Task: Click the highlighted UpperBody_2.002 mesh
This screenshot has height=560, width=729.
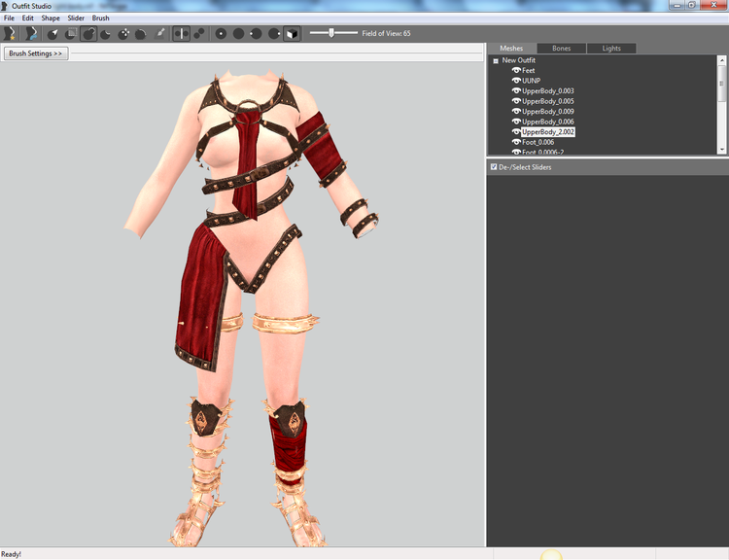Action: tap(547, 131)
